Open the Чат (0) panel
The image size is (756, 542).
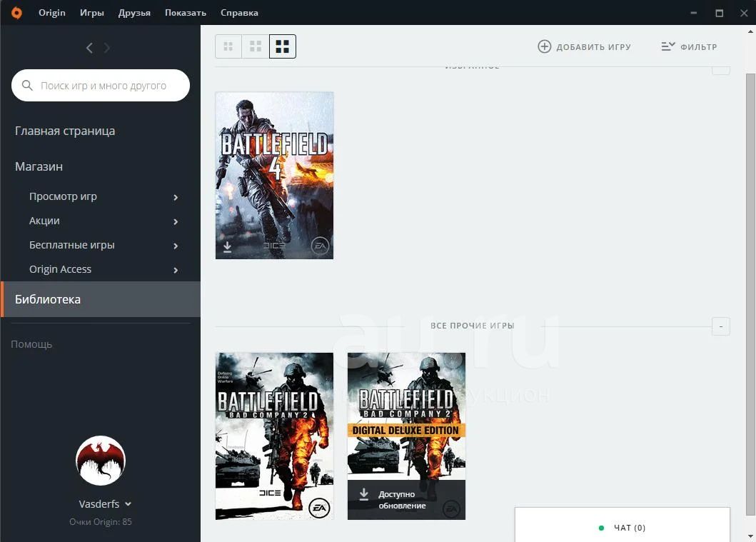pyautogui.click(x=623, y=525)
